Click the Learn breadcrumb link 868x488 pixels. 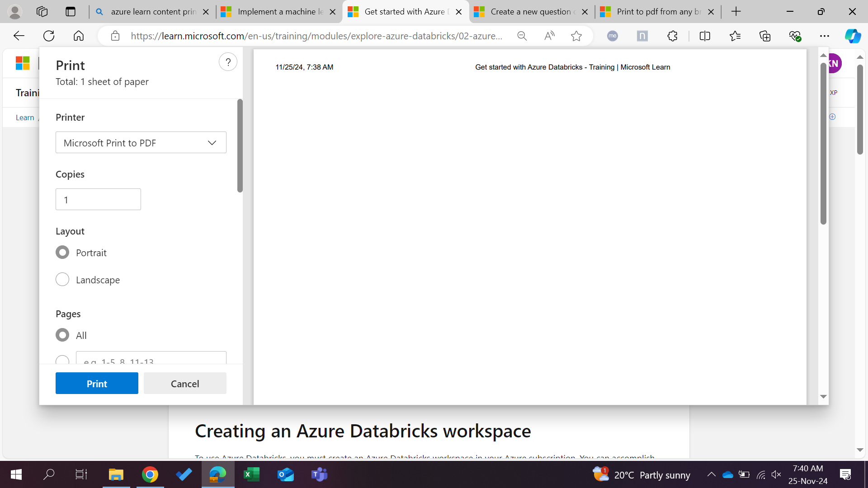coord(25,117)
